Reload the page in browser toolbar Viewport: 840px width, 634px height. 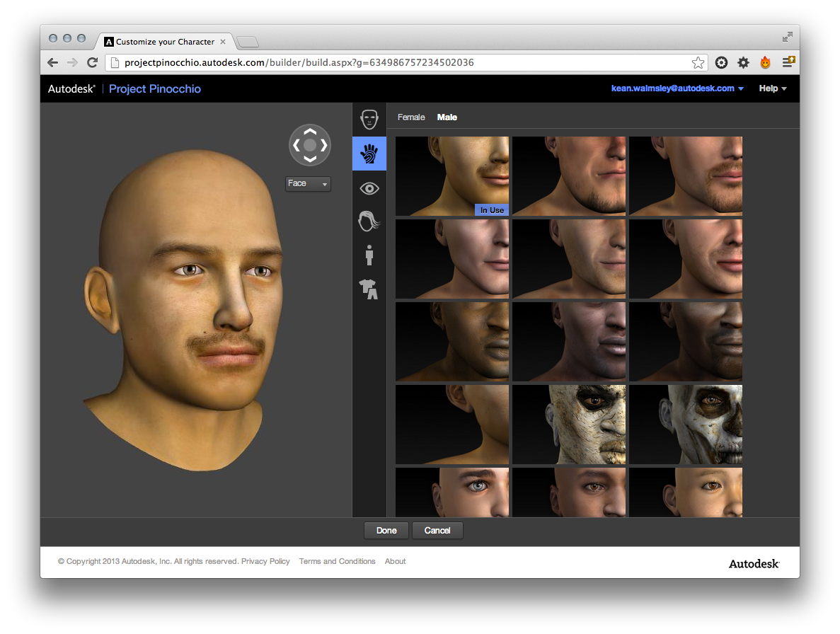pyautogui.click(x=92, y=63)
